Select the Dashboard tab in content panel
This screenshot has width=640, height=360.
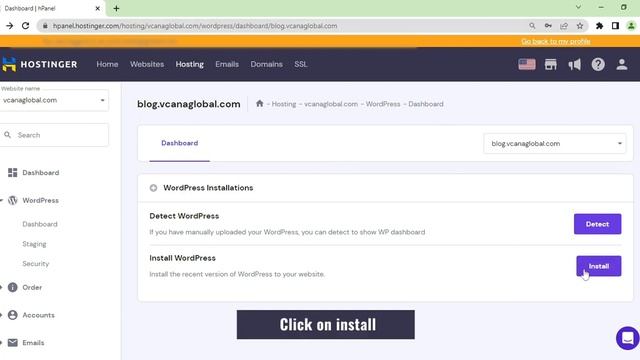(x=180, y=143)
